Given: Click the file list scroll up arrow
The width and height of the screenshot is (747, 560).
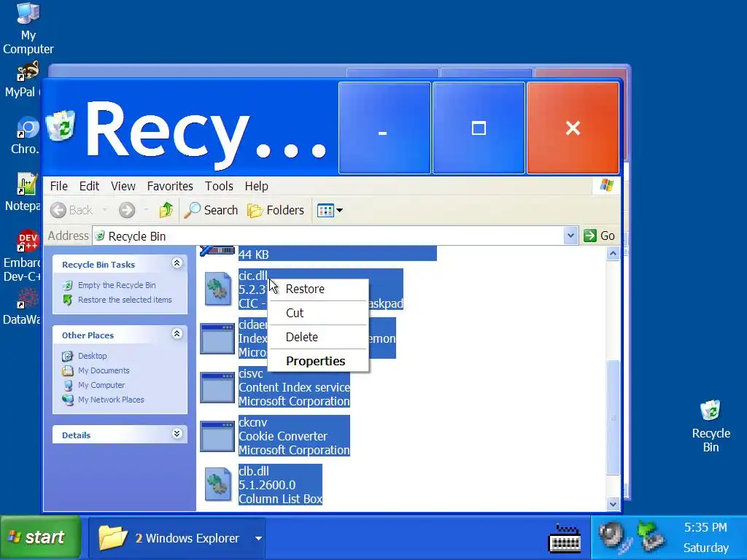Looking at the screenshot, I should [x=613, y=254].
